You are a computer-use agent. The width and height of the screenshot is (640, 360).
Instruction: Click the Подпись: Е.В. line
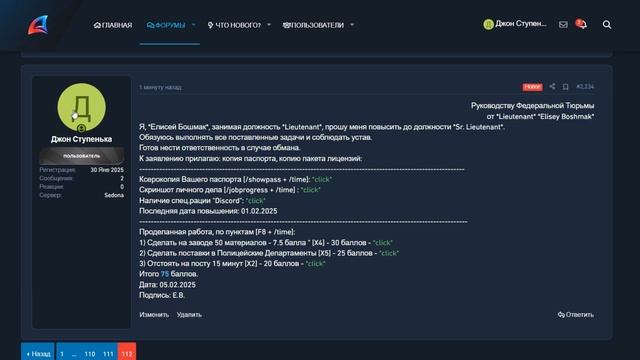coord(162,296)
